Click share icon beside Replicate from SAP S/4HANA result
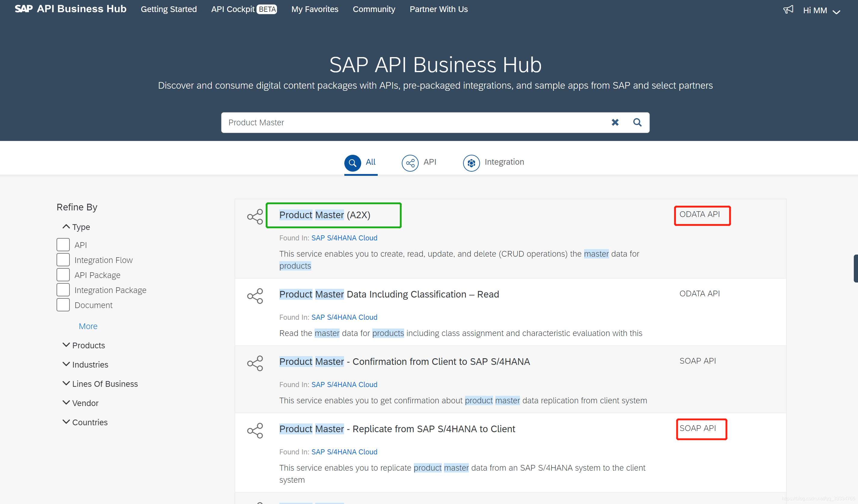Screen dimensions: 858x504 point(255,430)
